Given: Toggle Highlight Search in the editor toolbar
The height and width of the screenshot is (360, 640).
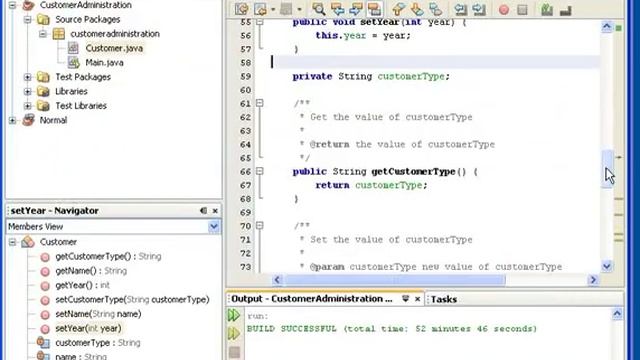Looking at the screenshot, I should [374, 9].
